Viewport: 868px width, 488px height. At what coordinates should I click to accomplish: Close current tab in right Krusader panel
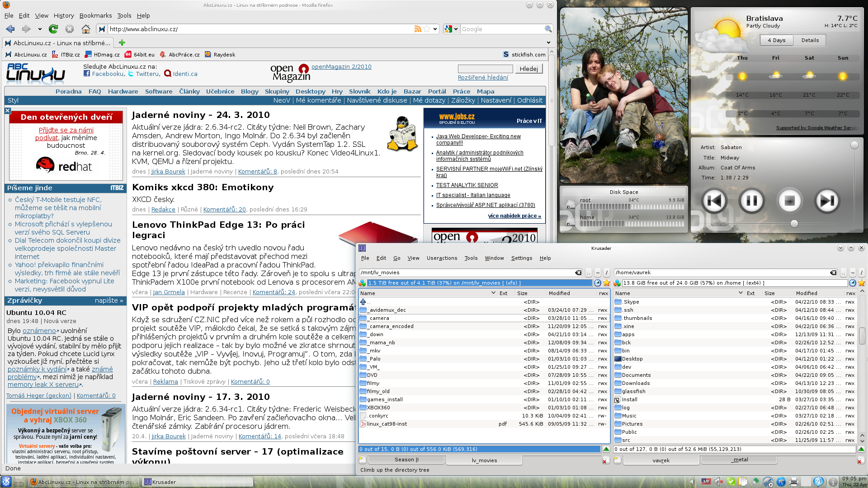pos(861,460)
